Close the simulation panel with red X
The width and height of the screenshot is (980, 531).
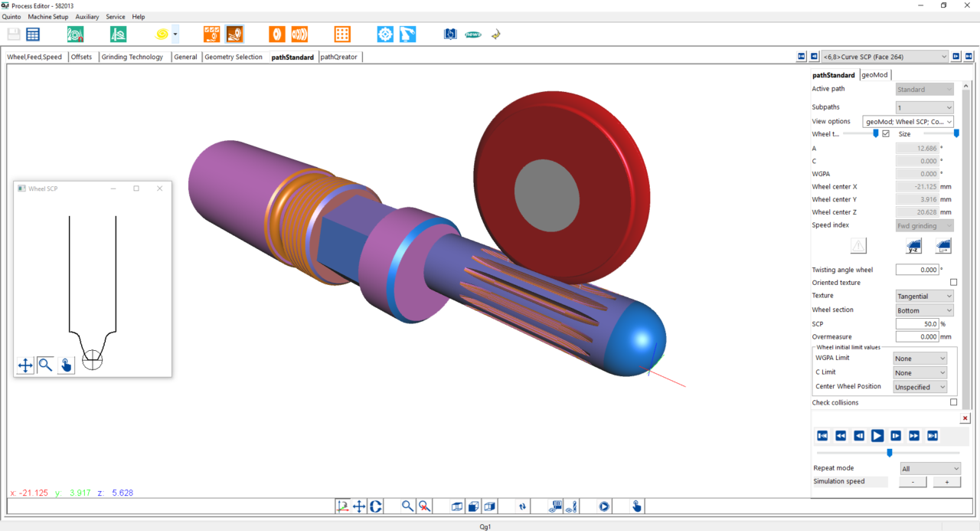(965, 418)
